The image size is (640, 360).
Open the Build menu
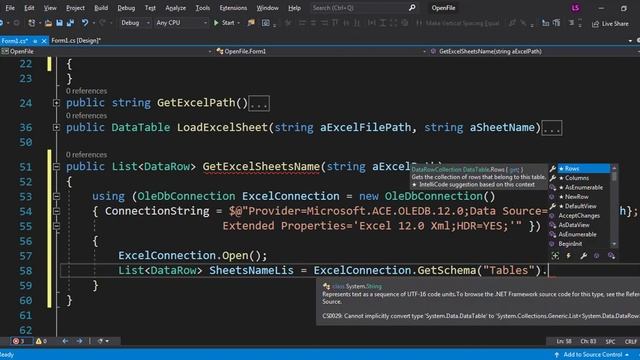click(101, 8)
